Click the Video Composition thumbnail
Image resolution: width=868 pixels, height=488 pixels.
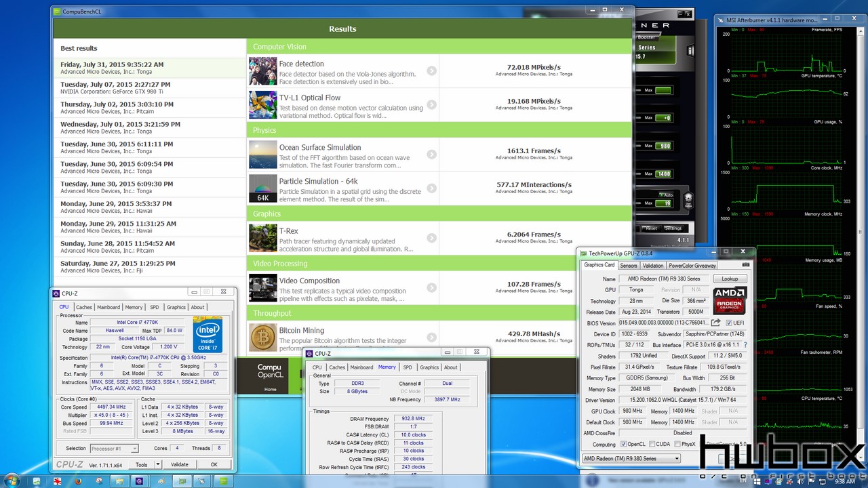click(262, 287)
